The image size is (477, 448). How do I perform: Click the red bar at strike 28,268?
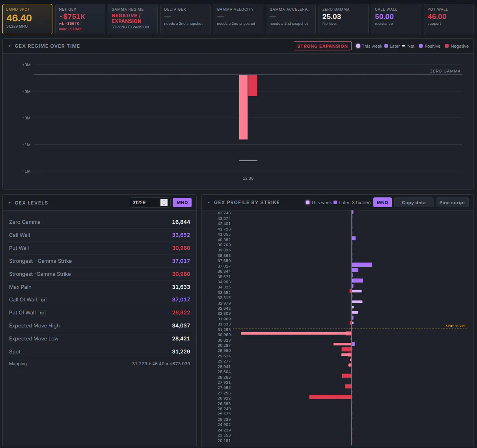point(347,376)
